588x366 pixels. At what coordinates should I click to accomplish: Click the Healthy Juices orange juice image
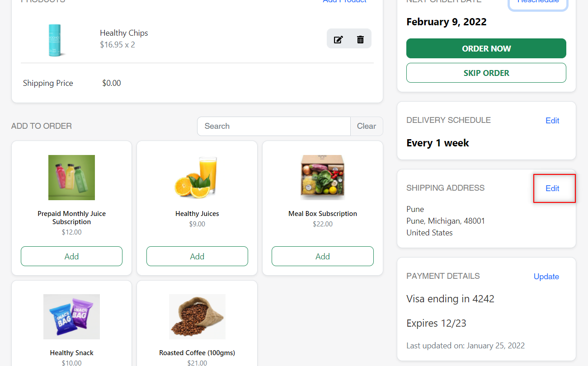(197, 178)
